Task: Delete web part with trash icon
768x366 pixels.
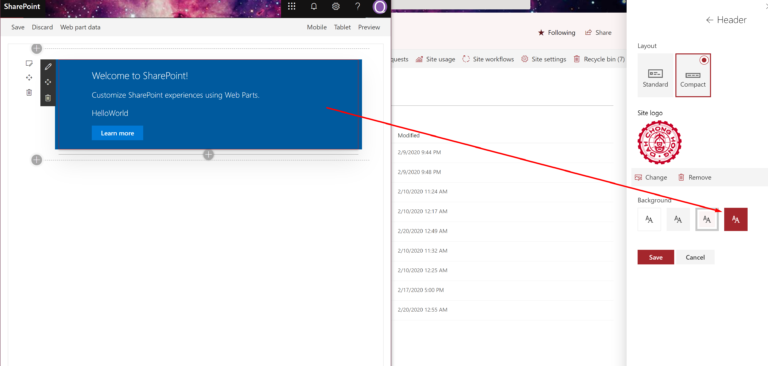Action: click(x=48, y=98)
